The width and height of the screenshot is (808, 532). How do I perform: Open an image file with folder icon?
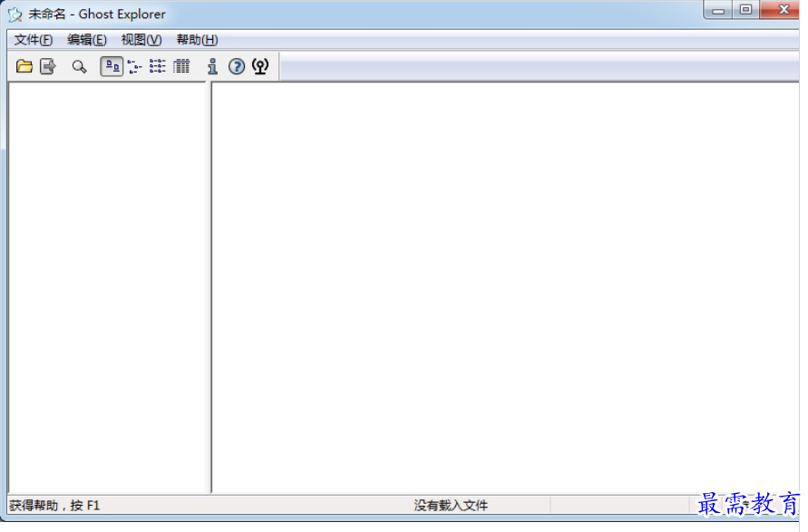[x=24, y=66]
